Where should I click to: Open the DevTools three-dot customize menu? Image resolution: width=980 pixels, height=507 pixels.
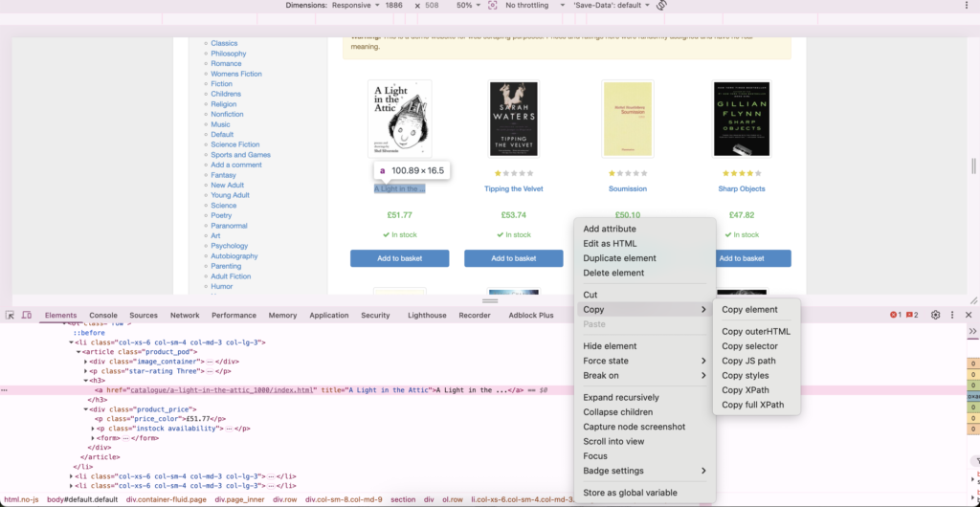[x=952, y=316]
